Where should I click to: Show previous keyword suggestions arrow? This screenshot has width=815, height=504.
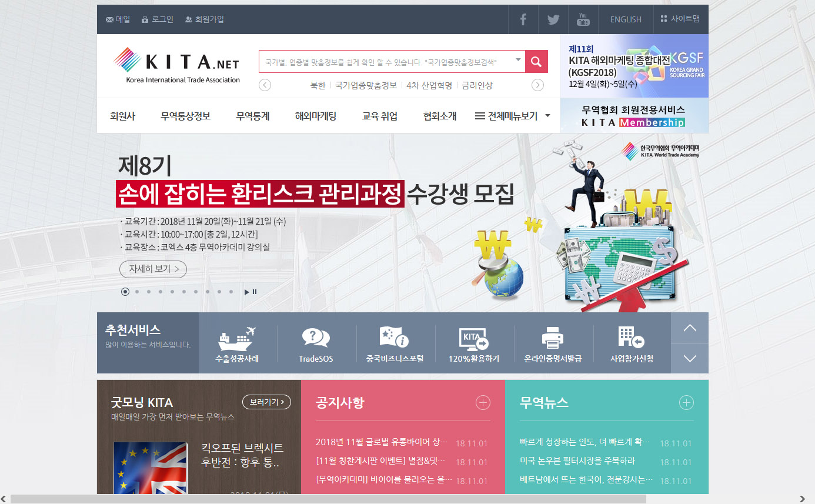(265, 85)
